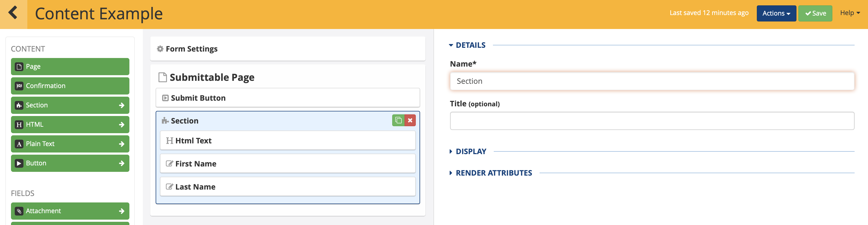Screen dimensions: 868x225
Task: Select the Html Text element
Action: (288, 140)
